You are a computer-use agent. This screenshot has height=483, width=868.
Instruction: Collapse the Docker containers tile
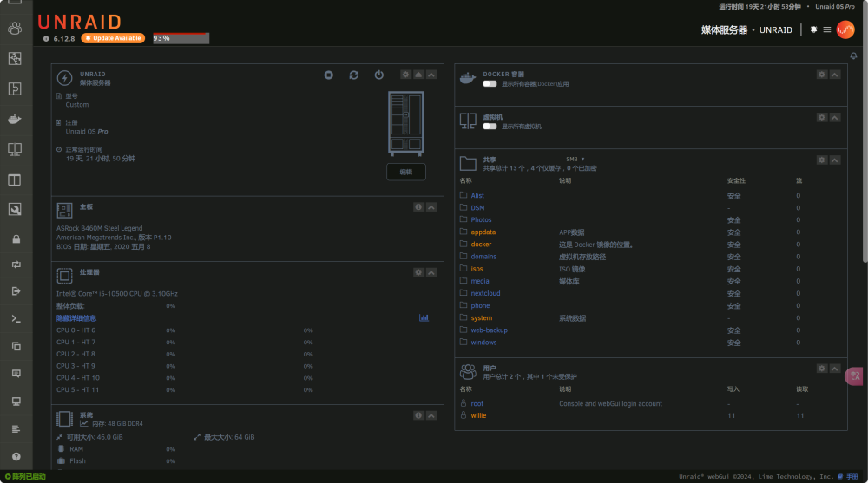pyautogui.click(x=835, y=74)
